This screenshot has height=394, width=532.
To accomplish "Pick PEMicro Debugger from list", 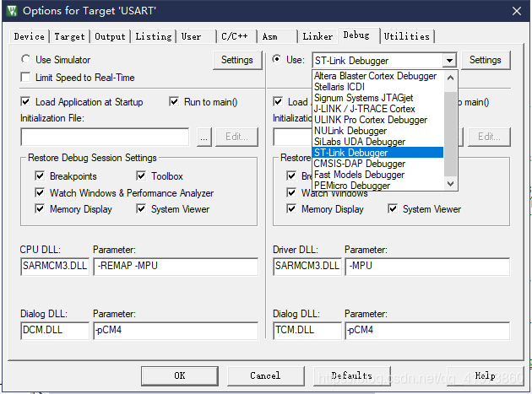I will [x=377, y=186].
